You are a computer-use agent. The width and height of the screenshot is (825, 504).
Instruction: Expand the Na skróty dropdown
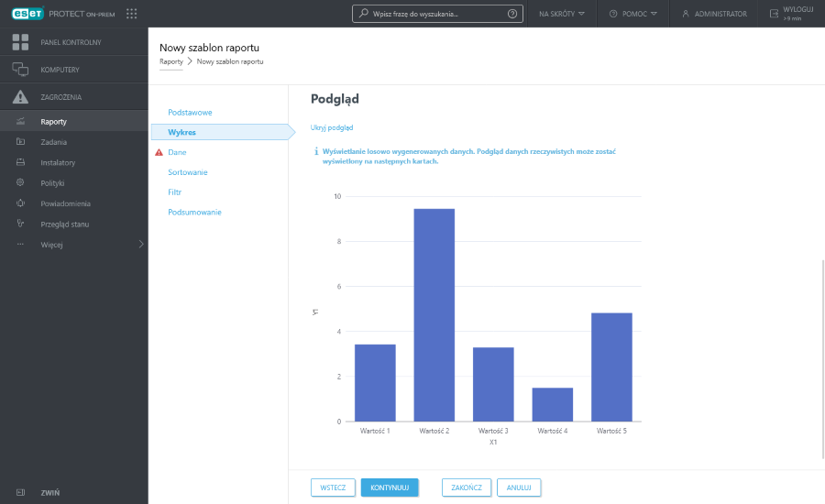561,14
